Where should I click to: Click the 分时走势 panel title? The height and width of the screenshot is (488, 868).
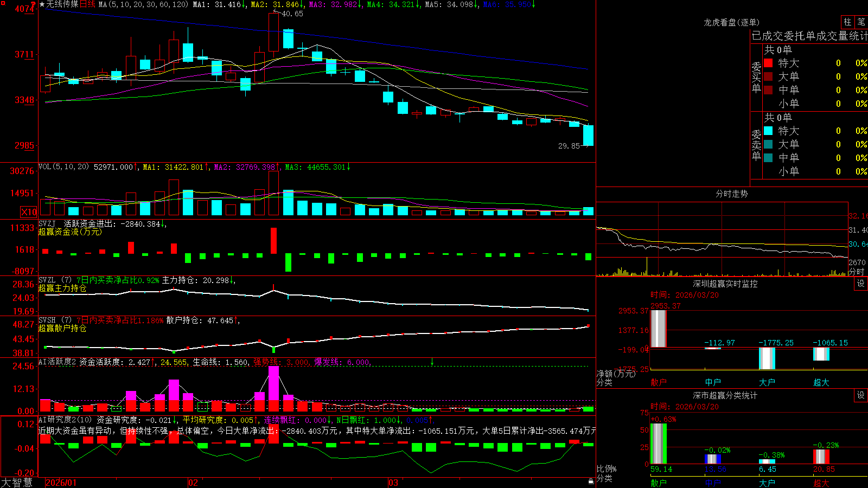pyautogui.click(x=731, y=194)
